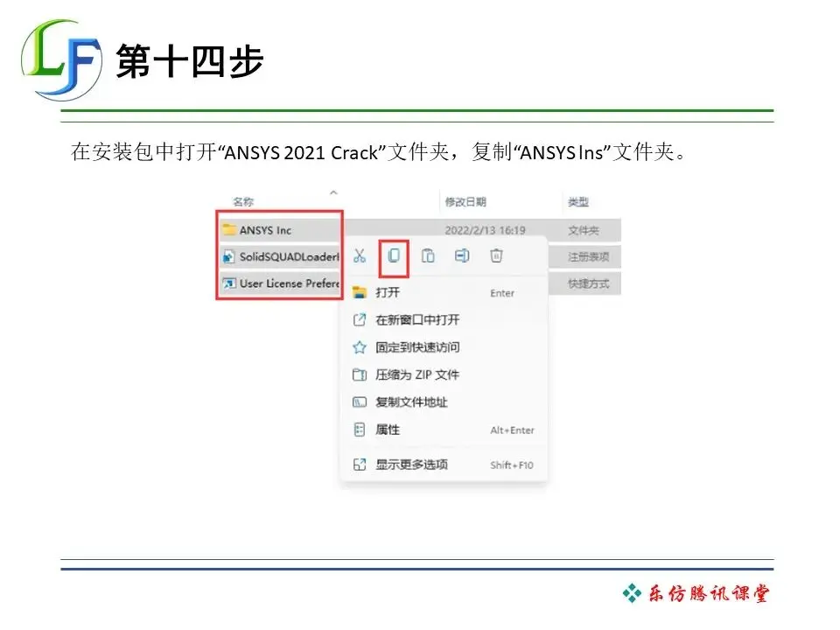Sort by the 名称 column header
This screenshot has width=840, height=630.
tap(243, 202)
